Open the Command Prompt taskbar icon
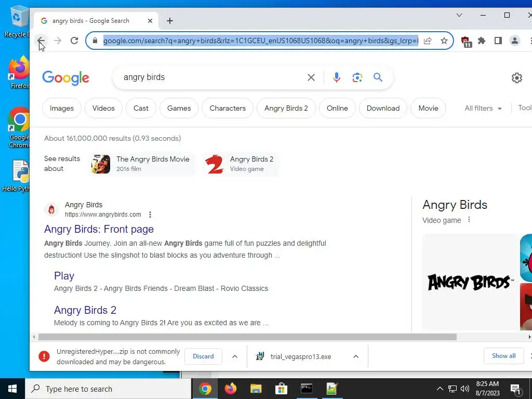The image size is (532, 399). (x=307, y=389)
